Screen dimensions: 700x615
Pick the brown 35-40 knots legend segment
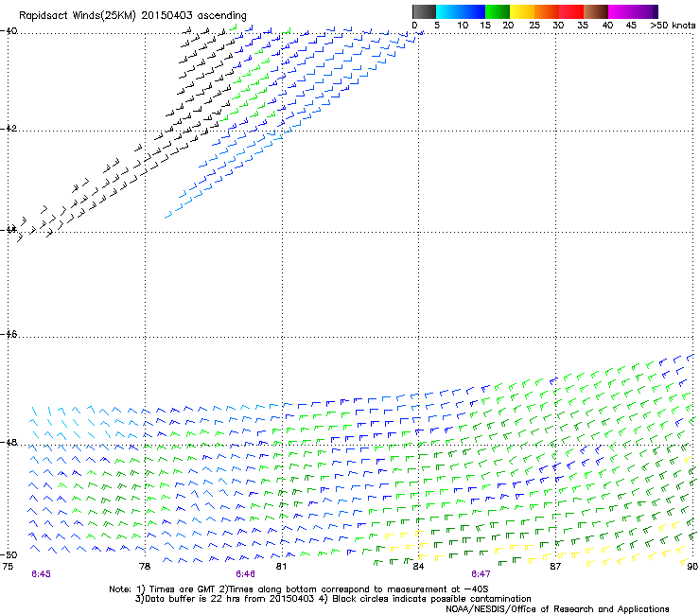596,11
